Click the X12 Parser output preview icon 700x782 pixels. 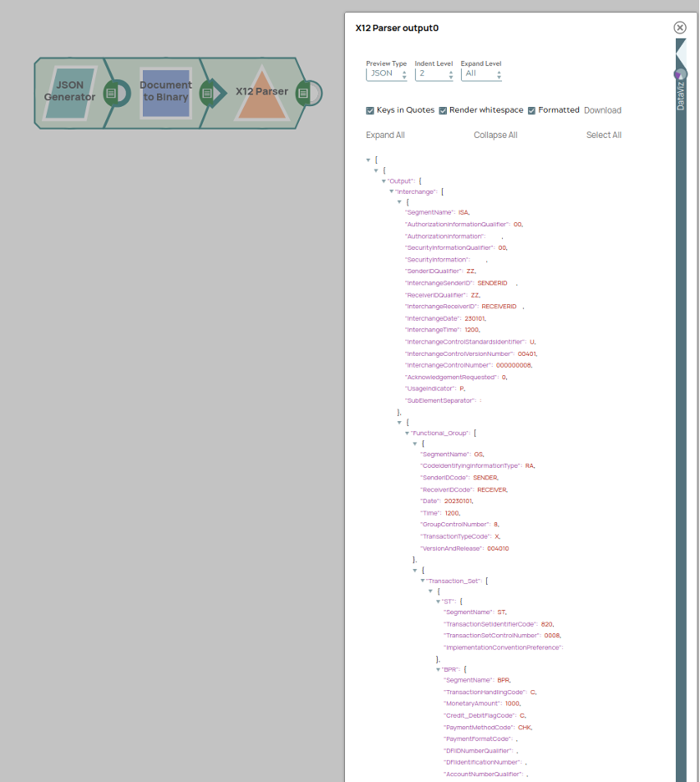coord(303,93)
